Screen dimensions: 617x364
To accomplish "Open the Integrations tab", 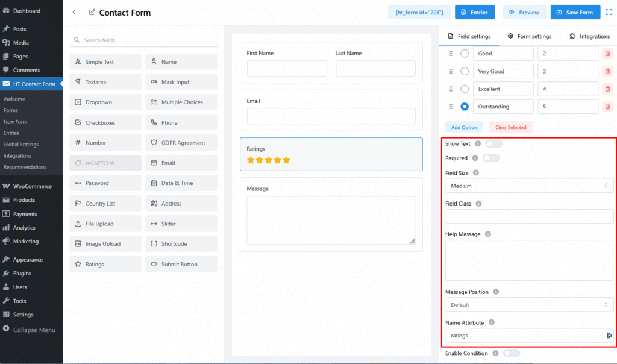I will (589, 36).
